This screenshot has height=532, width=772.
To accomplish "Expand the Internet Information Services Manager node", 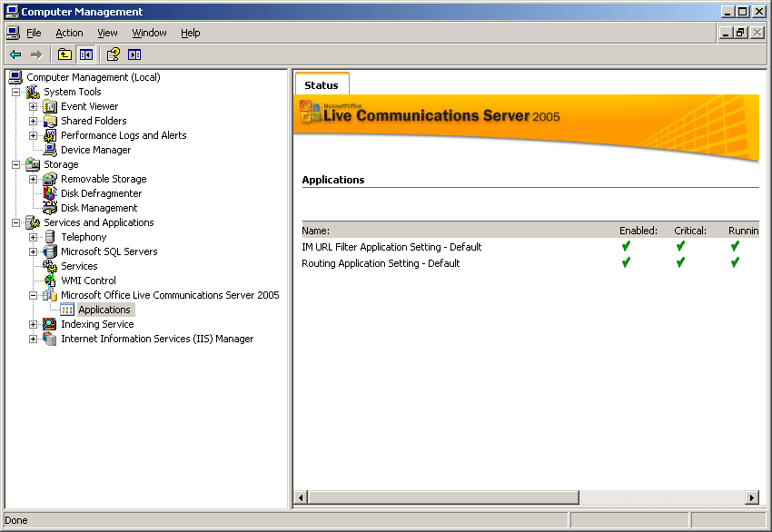I will [33, 339].
